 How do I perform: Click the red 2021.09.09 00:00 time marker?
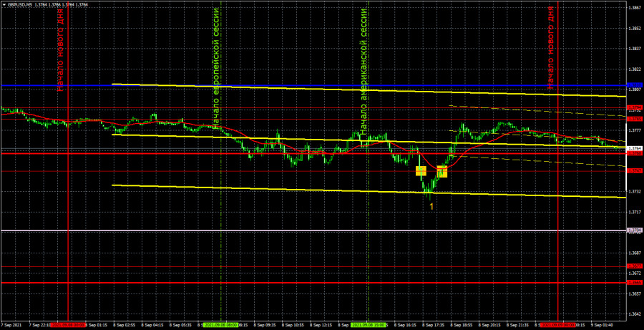pyautogui.click(x=557, y=325)
